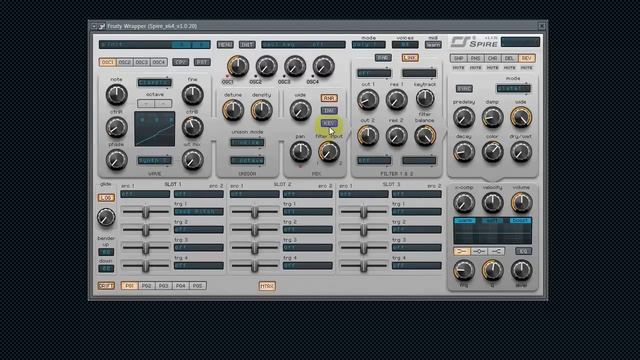Click the filter balance knob
This screenshot has width=640, height=360.
(x=425, y=136)
